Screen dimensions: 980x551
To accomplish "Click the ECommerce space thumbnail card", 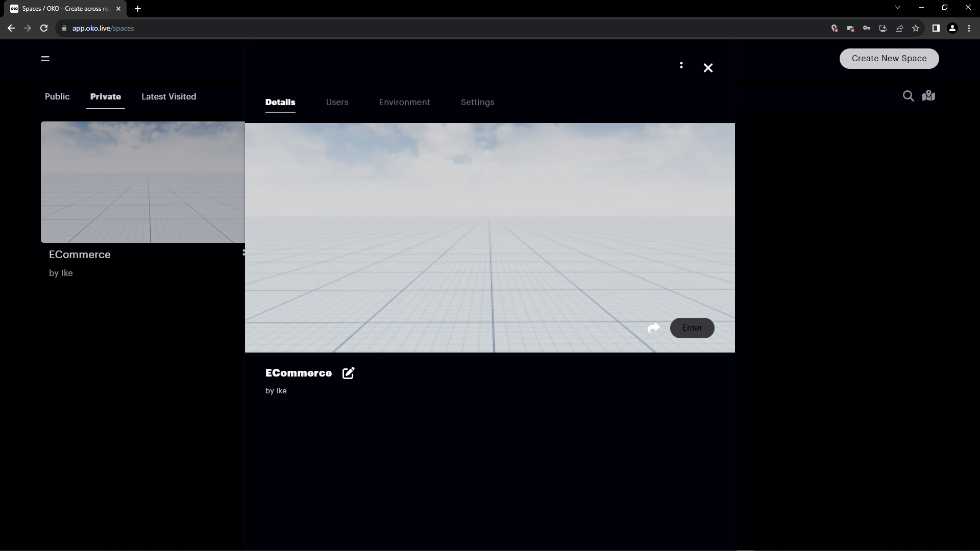I will [x=143, y=182].
